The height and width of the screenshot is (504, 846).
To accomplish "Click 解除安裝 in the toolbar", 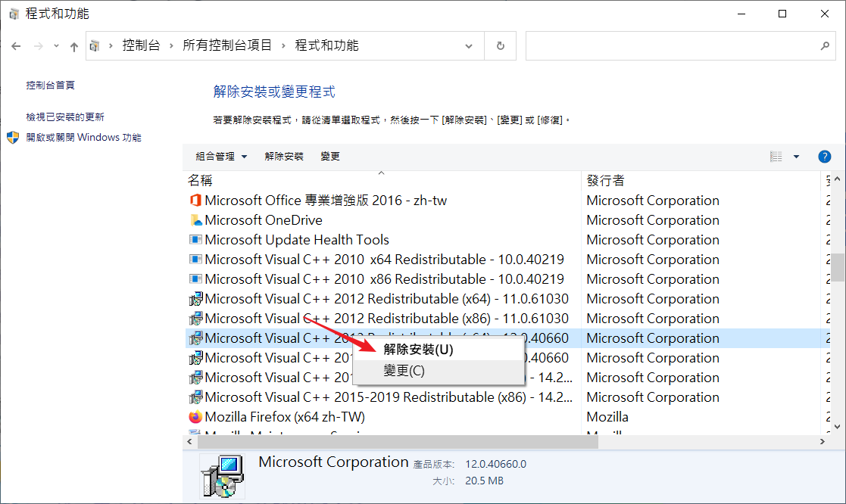I will (x=284, y=157).
